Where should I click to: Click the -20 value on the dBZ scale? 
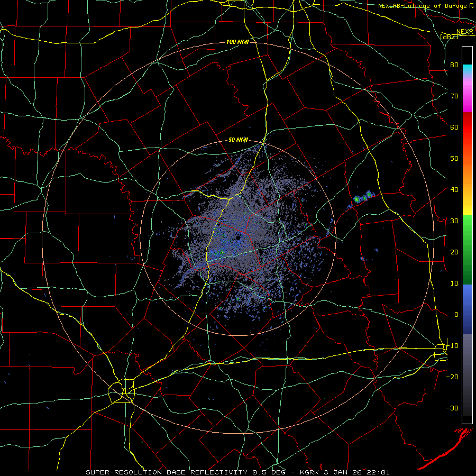click(x=452, y=377)
